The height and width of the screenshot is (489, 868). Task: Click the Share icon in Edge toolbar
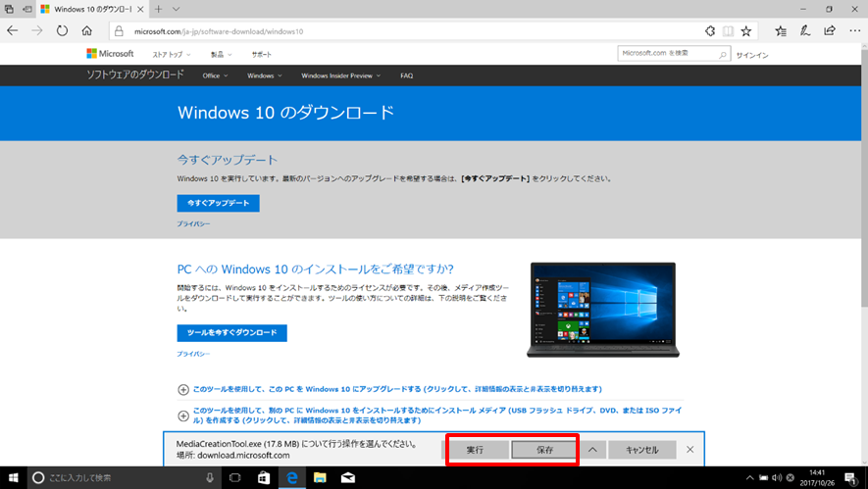click(829, 31)
